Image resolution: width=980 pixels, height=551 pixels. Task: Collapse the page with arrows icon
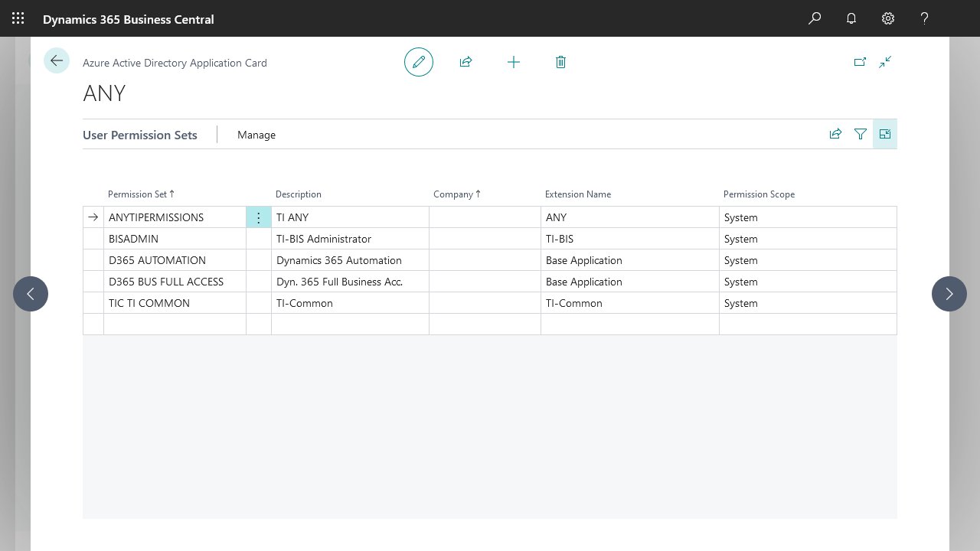(x=885, y=62)
